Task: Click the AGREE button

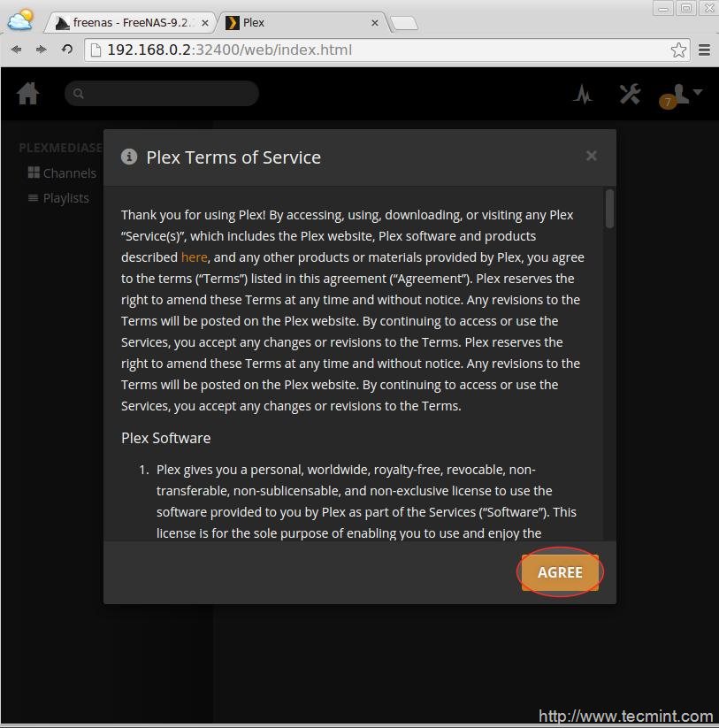Action: (x=560, y=572)
